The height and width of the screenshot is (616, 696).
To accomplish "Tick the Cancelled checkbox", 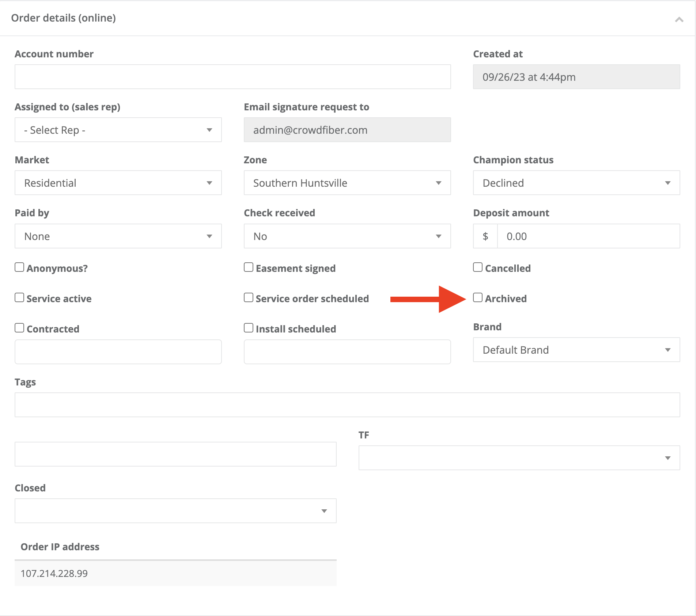I will (x=478, y=267).
